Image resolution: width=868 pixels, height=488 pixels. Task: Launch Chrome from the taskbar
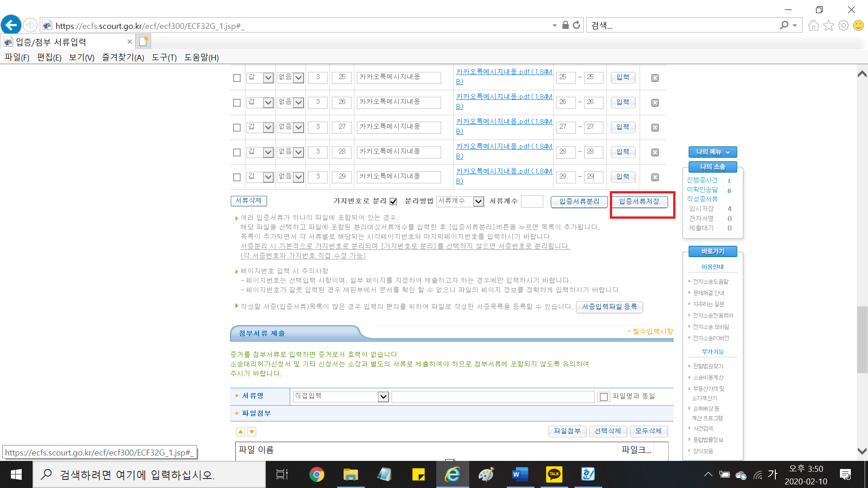316,474
